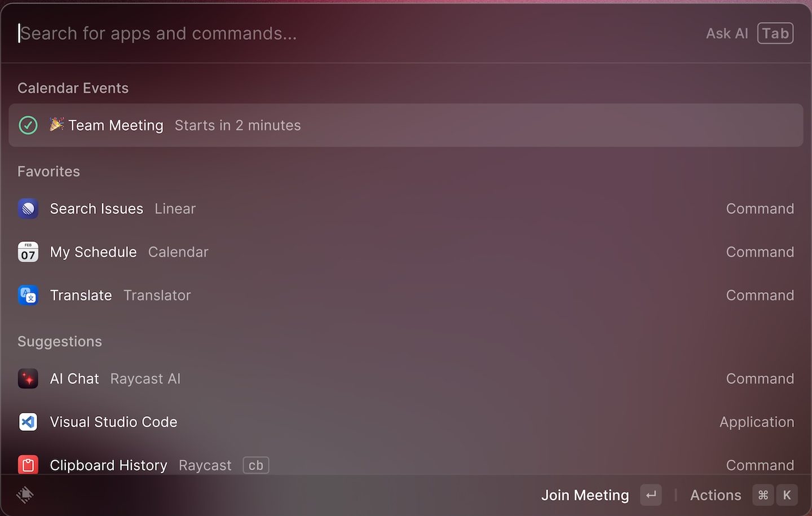This screenshot has width=812, height=516.
Task: Click the 'Favorites' section header
Action: 49,171
